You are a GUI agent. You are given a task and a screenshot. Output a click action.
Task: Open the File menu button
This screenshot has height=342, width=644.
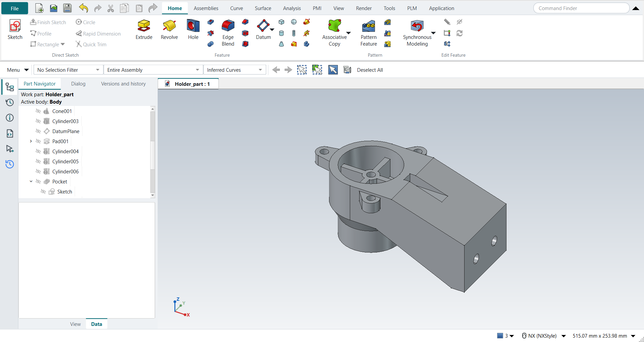click(x=15, y=8)
